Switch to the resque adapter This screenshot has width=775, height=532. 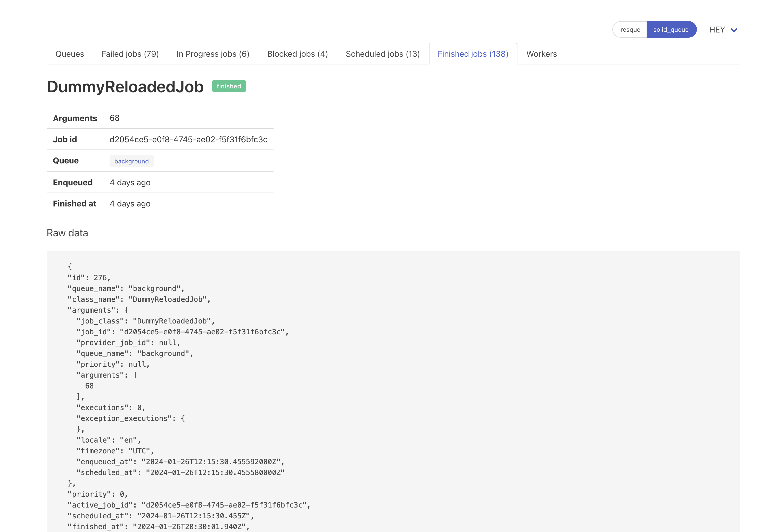pyautogui.click(x=630, y=30)
